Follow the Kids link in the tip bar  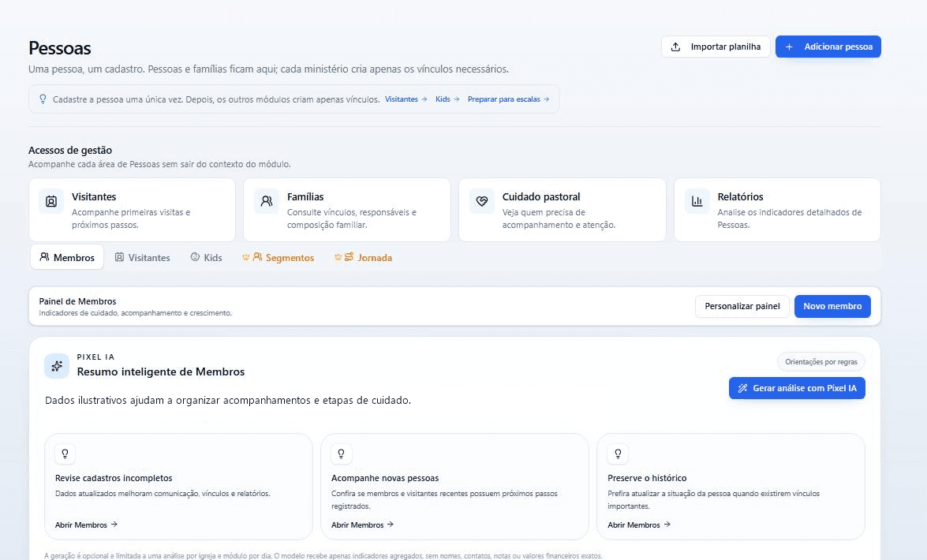click(x=447, y=99)
